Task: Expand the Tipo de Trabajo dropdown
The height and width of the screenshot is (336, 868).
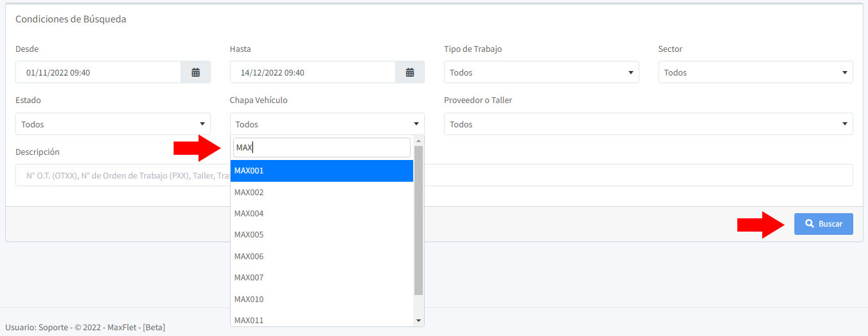Action: click(541, 72)
